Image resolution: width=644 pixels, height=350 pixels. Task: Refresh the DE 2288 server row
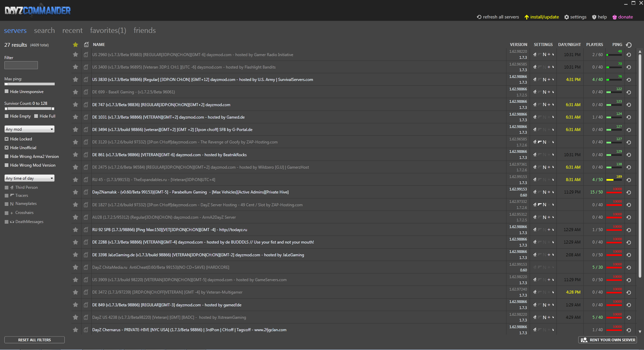pyautogui.click(x=629, y=242)
